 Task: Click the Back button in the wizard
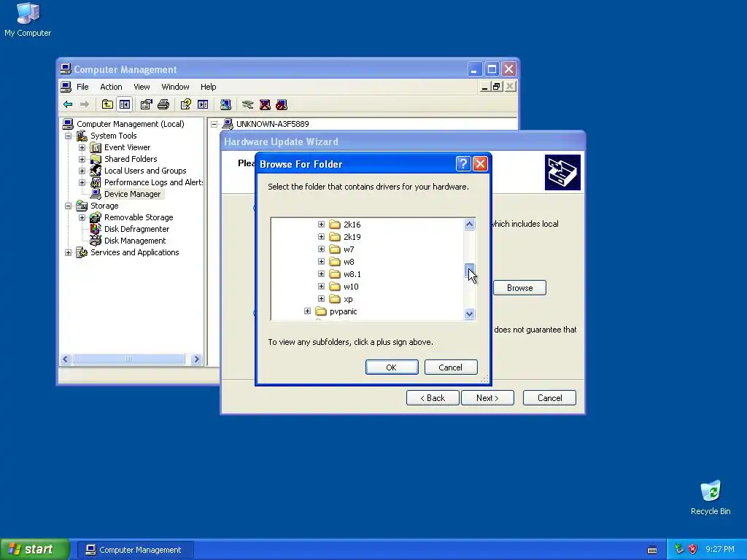[433, 398]
